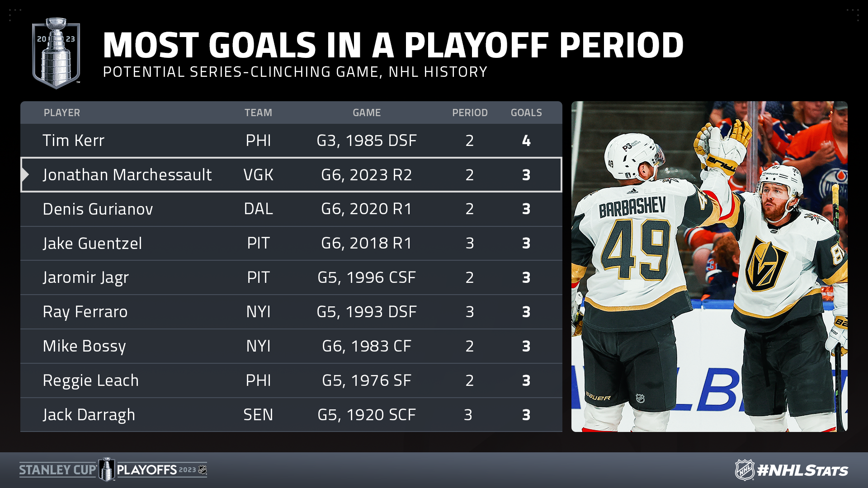Click the PLAYER column header
868x488 pixels.
pyautogui.click(x=62, y=113)
